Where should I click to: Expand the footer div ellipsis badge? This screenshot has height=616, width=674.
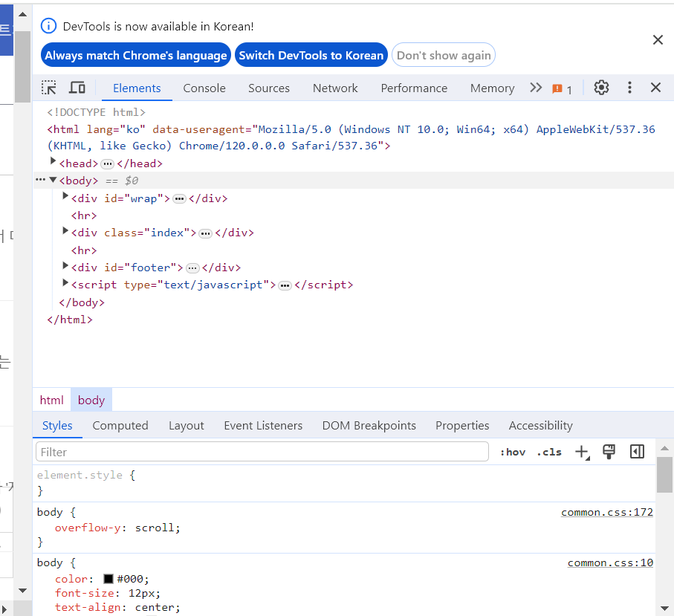coord(192,268)
